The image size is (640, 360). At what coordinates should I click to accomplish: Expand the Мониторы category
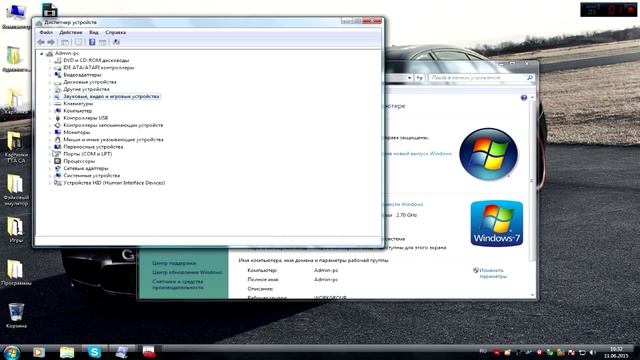pyautogui.click(x=50, y=132)
